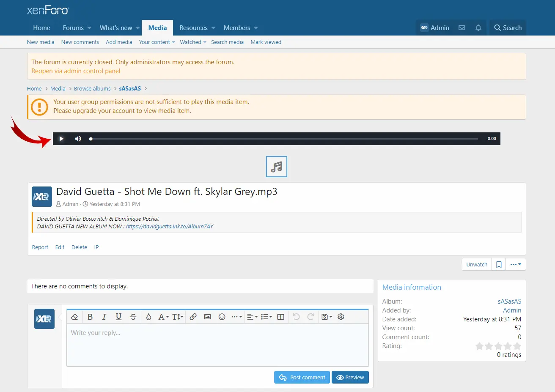This screenshot has height=392, width=555.
Task: Open the more options ellipsis menu
Action: pos(516,265)
